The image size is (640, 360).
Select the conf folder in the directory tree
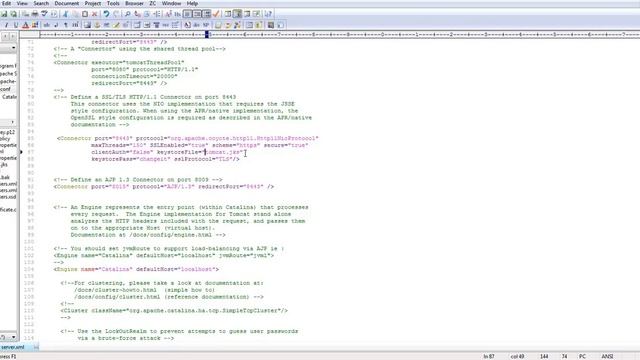5,89
